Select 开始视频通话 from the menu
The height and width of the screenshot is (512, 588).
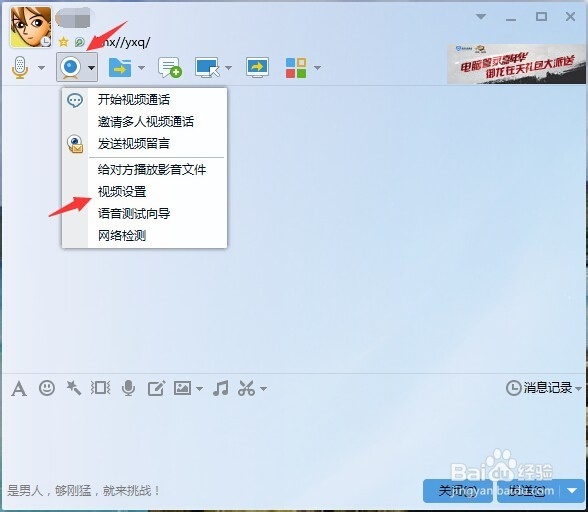144,100
